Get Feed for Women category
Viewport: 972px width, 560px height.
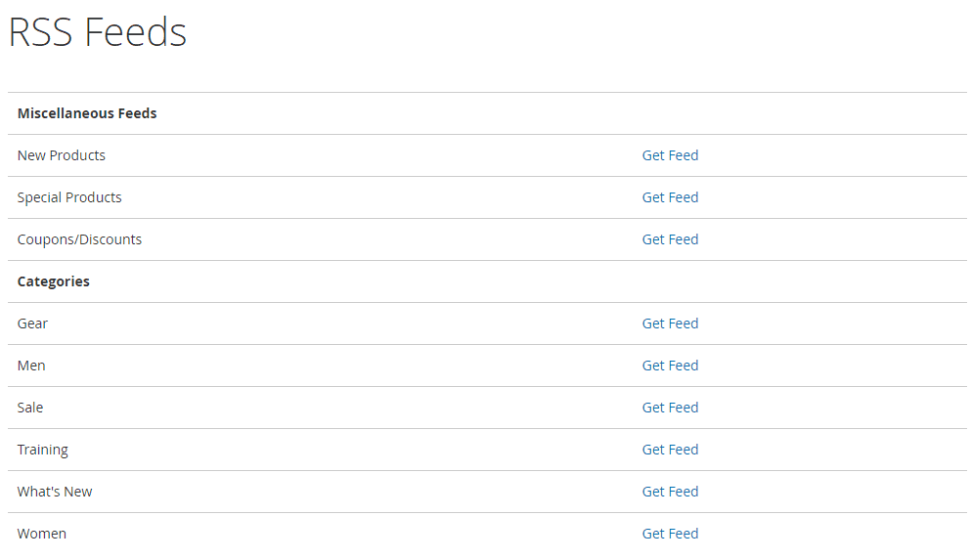coord(670,535)
